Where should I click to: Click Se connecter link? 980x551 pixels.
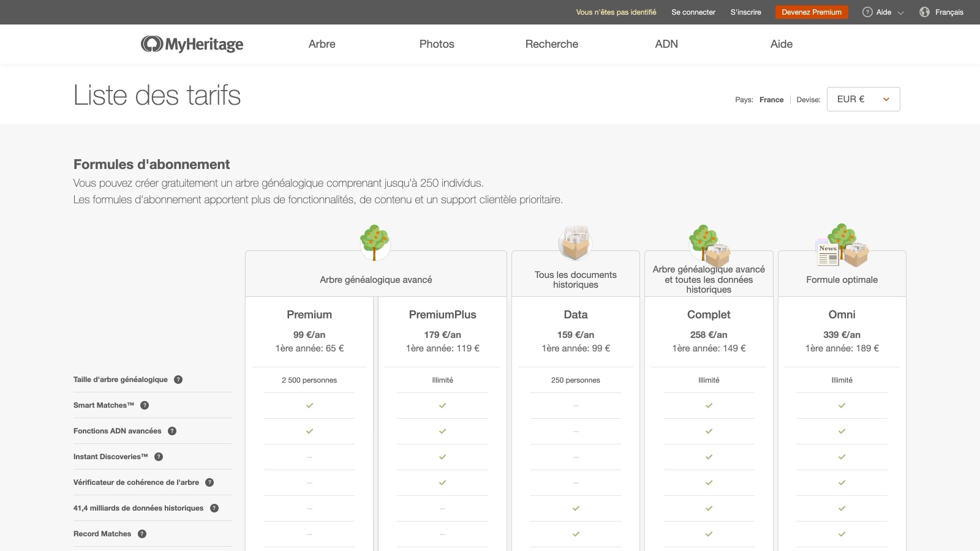pos(693,12)
